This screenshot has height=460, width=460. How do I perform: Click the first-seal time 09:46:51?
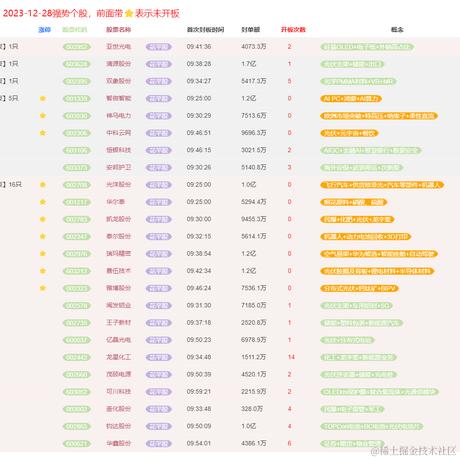tap(199, 133)
